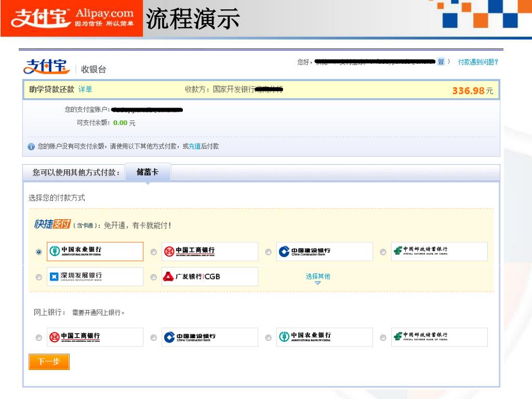
Task: Click the 选择您的付款方式 heading
Action: coord(57,198)
